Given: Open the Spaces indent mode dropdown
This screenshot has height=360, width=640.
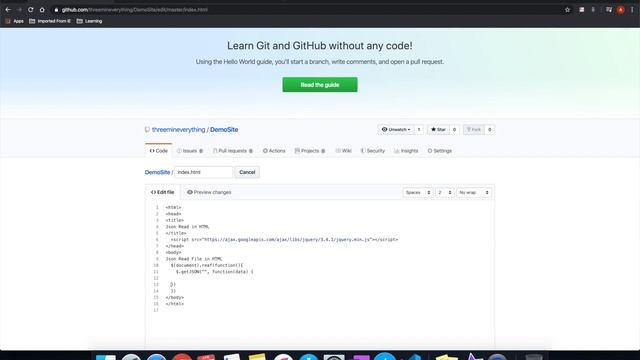Looking at the screenshot, I should tap(418, 193).
